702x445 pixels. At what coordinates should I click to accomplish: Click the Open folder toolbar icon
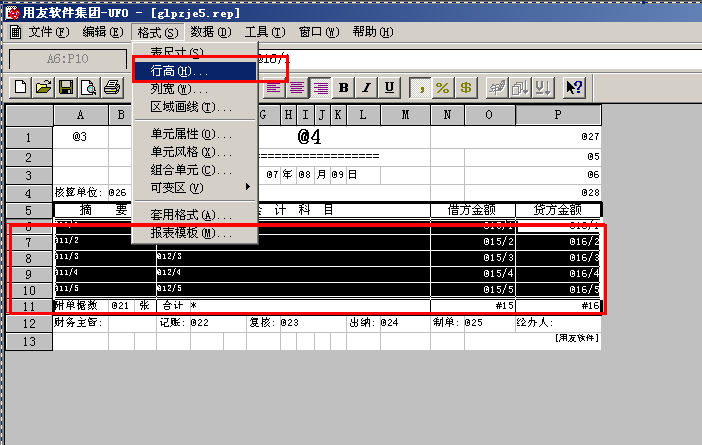coord(43,88)
